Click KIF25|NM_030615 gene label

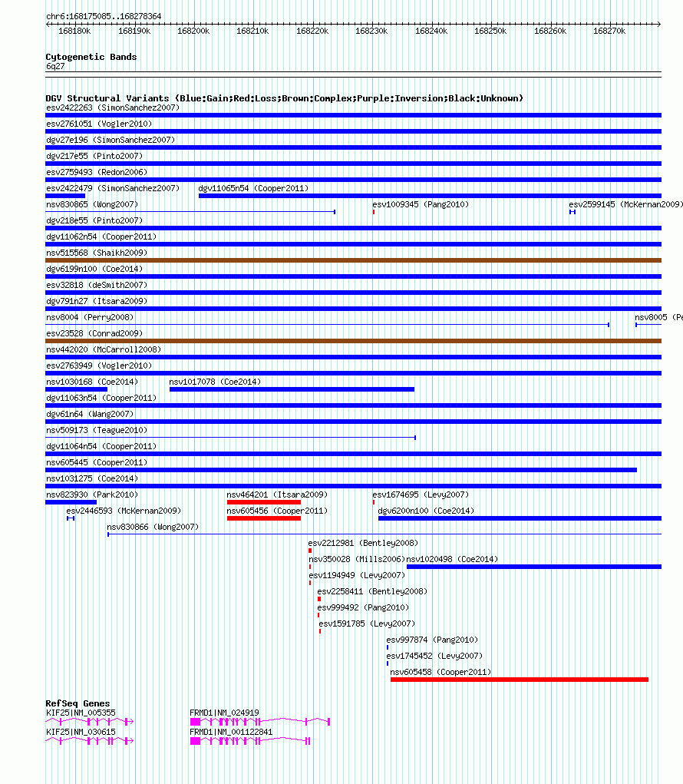click(x=81, y=732)
